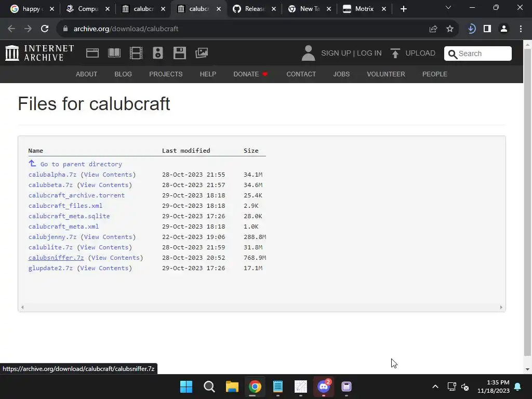Click the LOG IN link
This screenshot has height=399, width=532.
(x=369, y=54)
